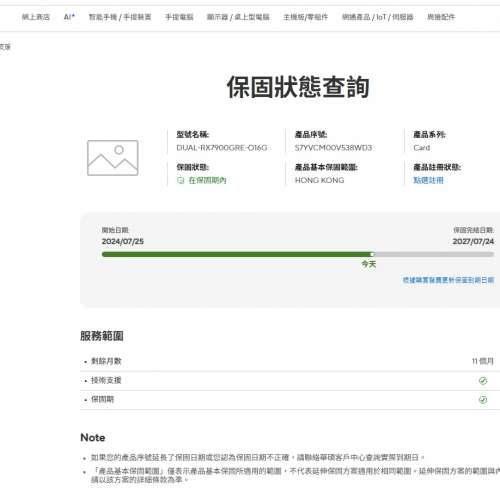Click the breadcrumb link at left edge
The image size is (500, 500).
click(x=5, y=47)
